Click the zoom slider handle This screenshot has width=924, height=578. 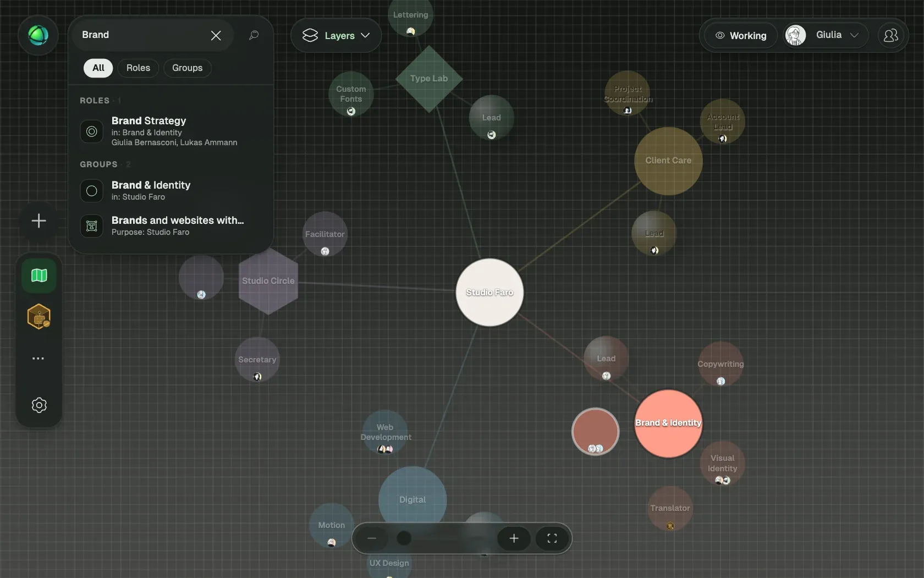click(404, 538)
